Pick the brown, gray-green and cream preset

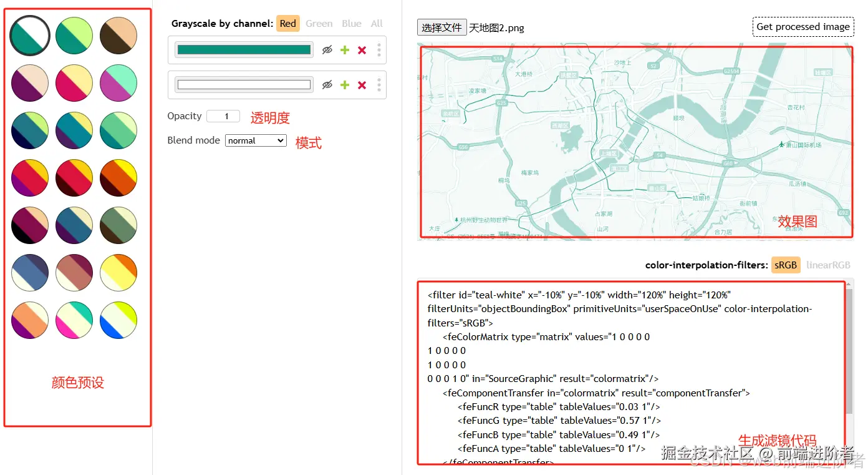point(118,225)
